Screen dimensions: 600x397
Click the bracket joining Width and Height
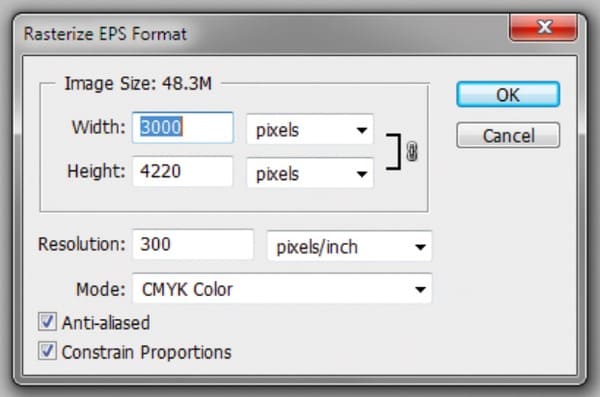pos(394,152)
